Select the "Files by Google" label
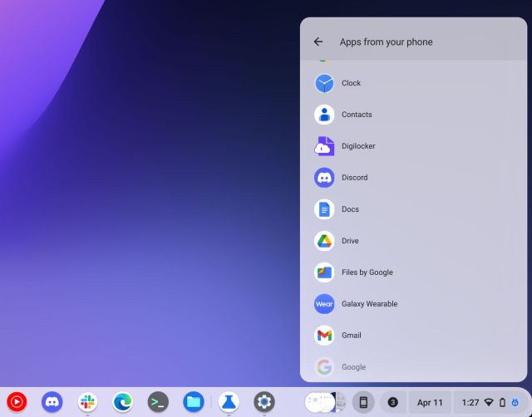This screenshot has width=532, height=417. click(367, 272)
